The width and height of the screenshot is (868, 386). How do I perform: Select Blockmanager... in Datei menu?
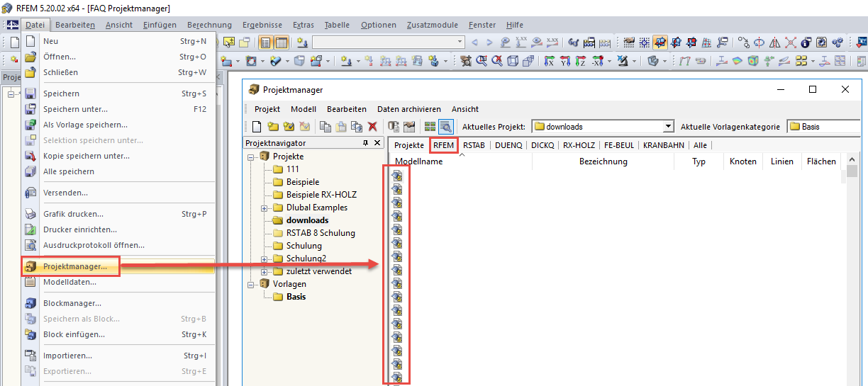point(118,303)
